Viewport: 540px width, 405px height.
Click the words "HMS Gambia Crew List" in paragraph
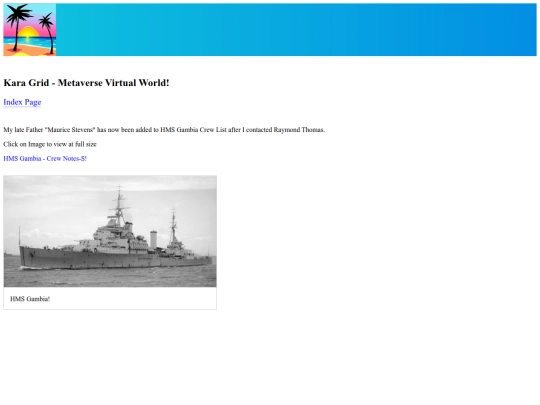tap(193, 130)
